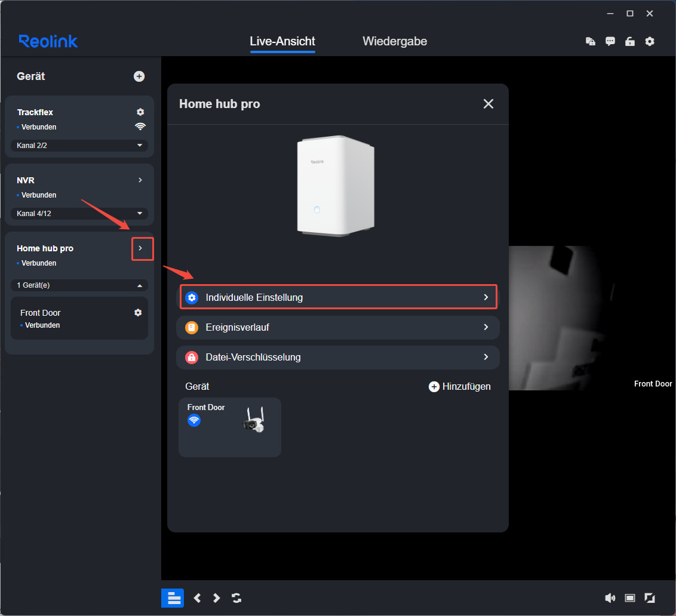Image resolution: width=676 pixels, height=616 pixels.
Task: Maximize the Reolink window
Action: coord(630,13)
